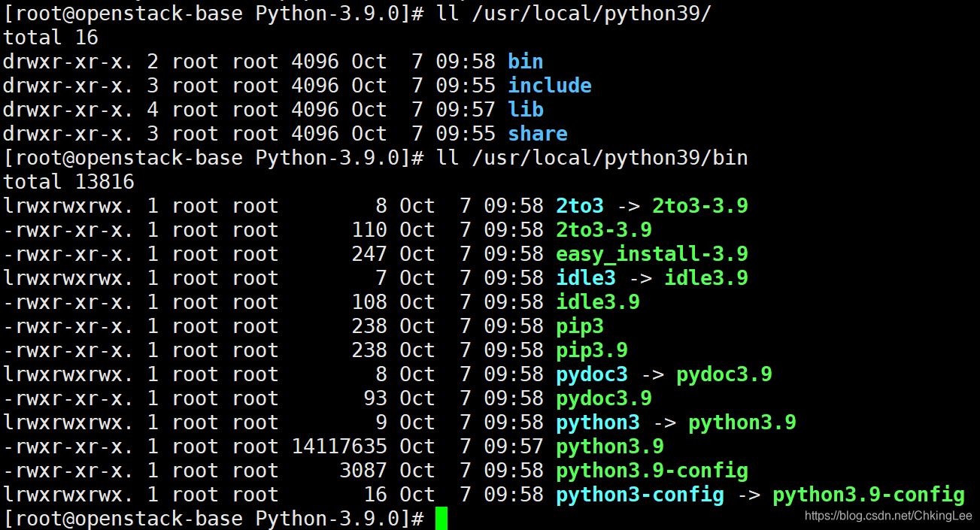Click the bin directory name in blue
Image resolution: width=980 pixels, height=530 pixels.
[x=525, y=61]
